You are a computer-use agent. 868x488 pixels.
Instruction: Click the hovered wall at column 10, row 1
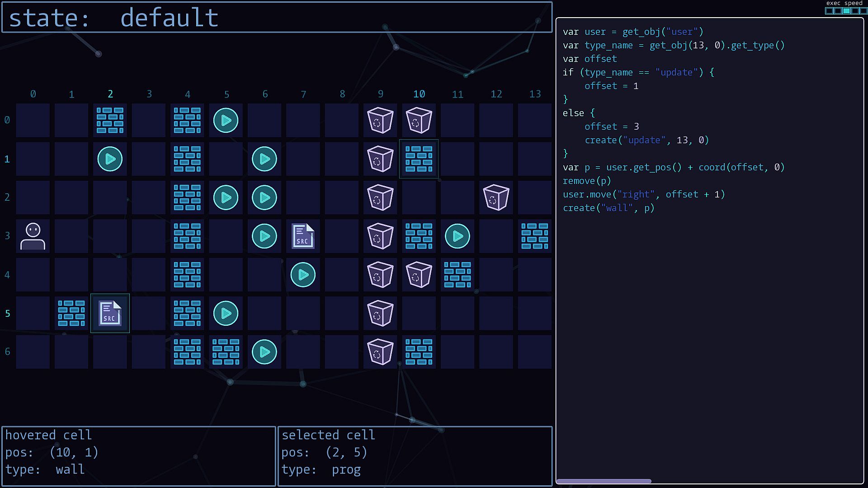tap(419, 159)
